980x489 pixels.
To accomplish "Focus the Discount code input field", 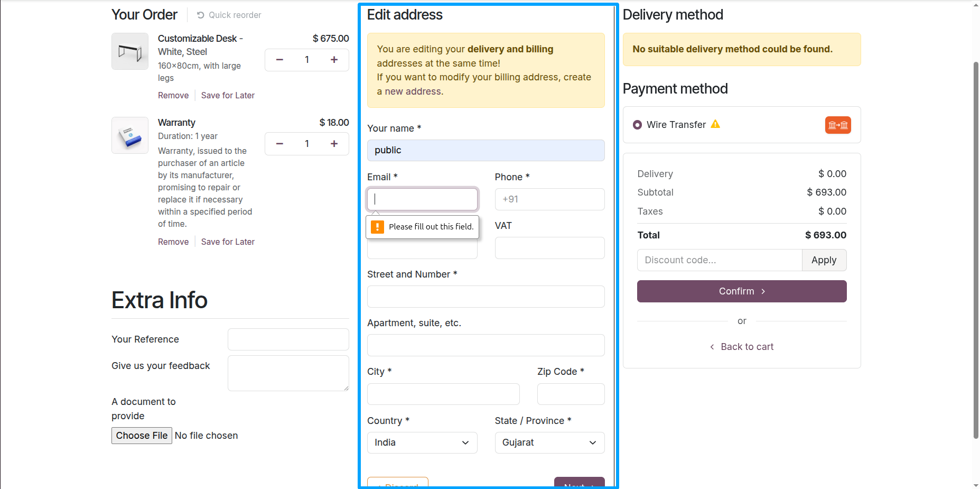I will pyautogui.click(x=720, y=260).
